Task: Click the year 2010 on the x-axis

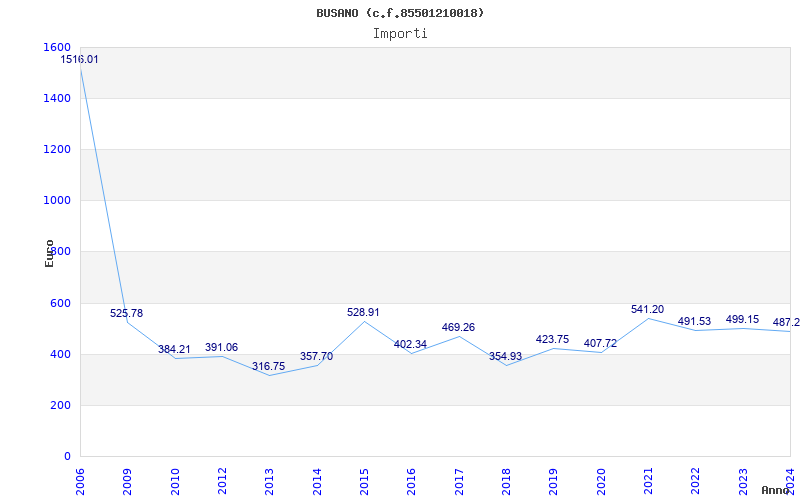Action: [175, 480]
